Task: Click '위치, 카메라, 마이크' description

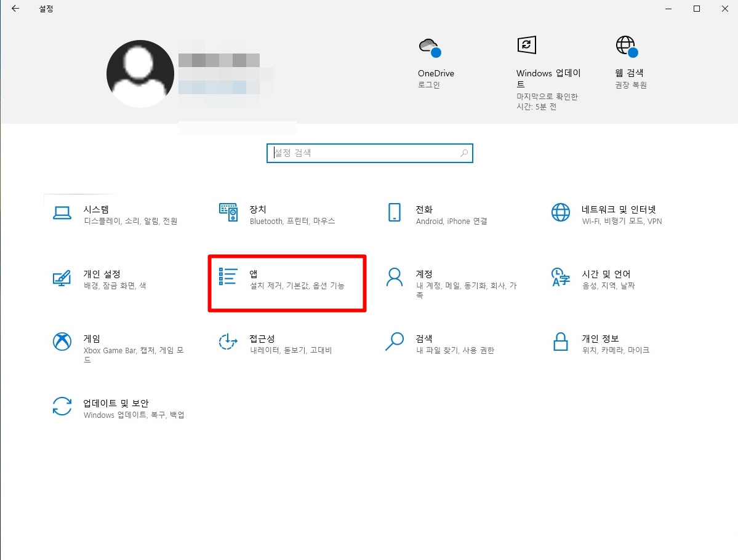Action: point(616,350)
